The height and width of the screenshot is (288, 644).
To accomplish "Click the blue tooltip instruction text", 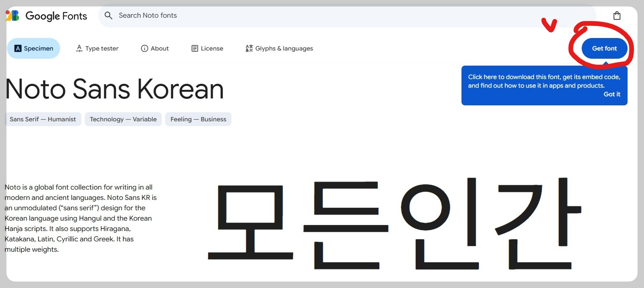I will (x=544, y=81).
